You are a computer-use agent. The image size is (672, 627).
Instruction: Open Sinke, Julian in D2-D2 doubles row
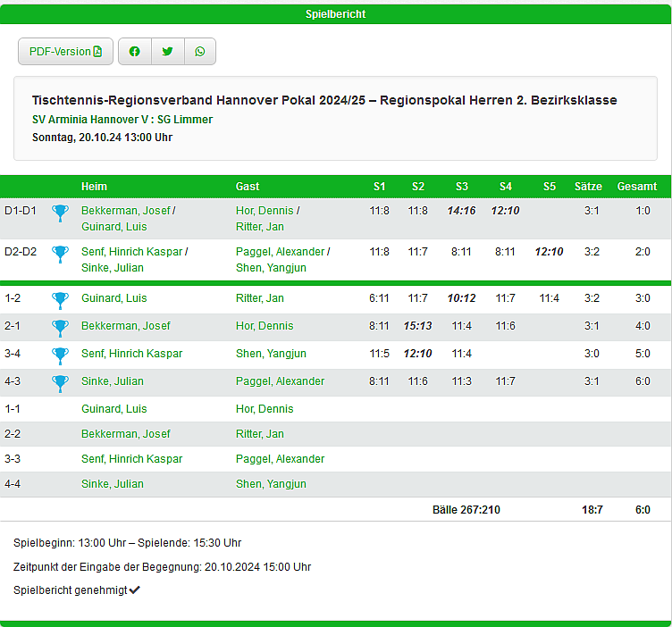(x=113, y=268)
